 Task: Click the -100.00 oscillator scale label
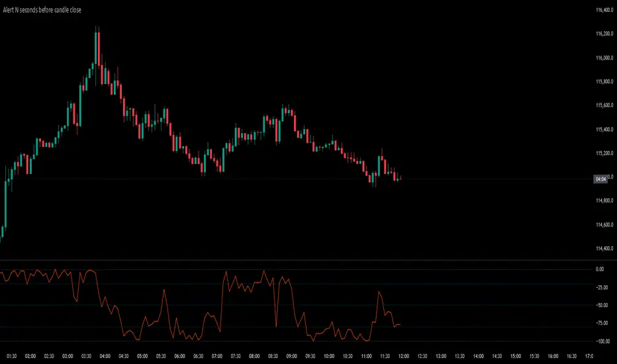coord(603,341)
